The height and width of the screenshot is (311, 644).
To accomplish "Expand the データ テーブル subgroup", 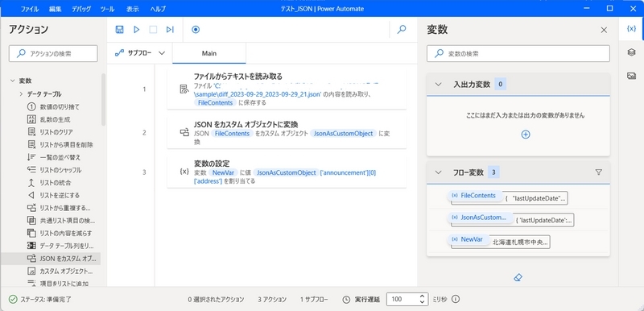I will (21, 94).
